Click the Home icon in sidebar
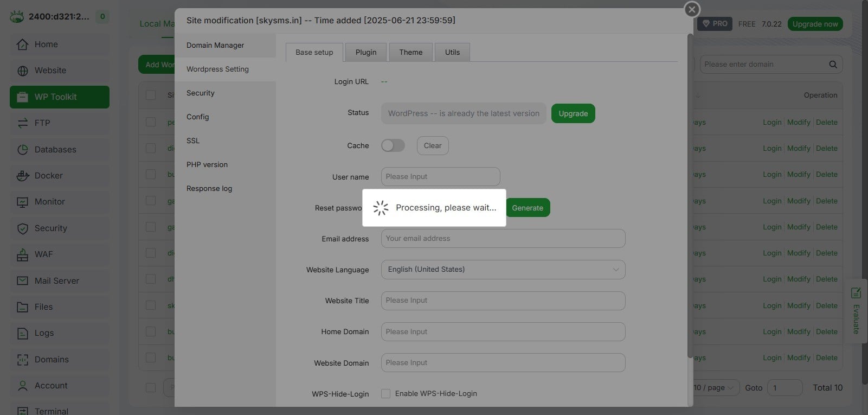 pyautogui.click(x=22, y=44)
